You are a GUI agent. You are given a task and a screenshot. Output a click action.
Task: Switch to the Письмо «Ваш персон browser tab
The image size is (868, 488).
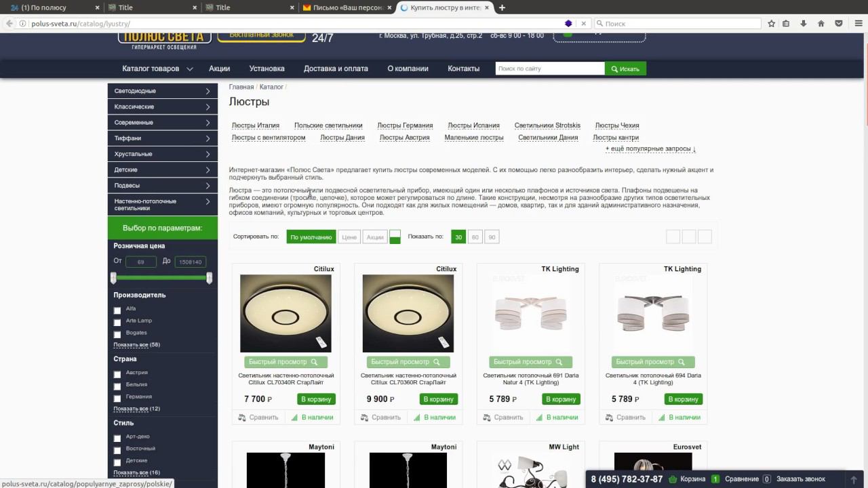pyautogui.click(x=346, y=7)
